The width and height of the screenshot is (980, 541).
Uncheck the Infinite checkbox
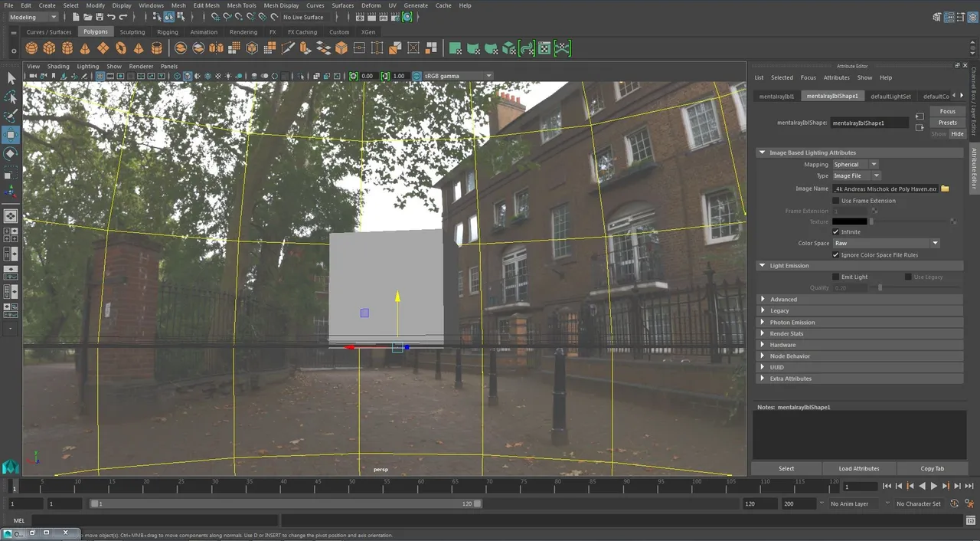[836, 231]
